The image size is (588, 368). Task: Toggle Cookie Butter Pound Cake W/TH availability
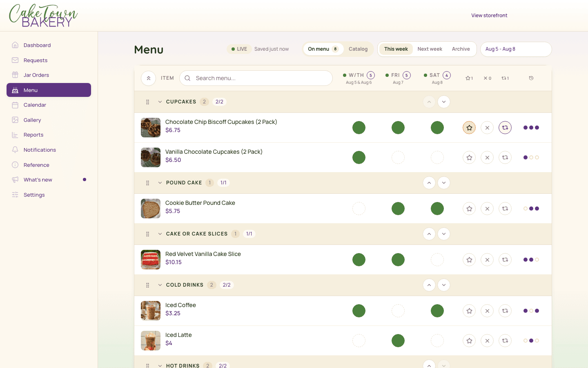pos(359,209)
